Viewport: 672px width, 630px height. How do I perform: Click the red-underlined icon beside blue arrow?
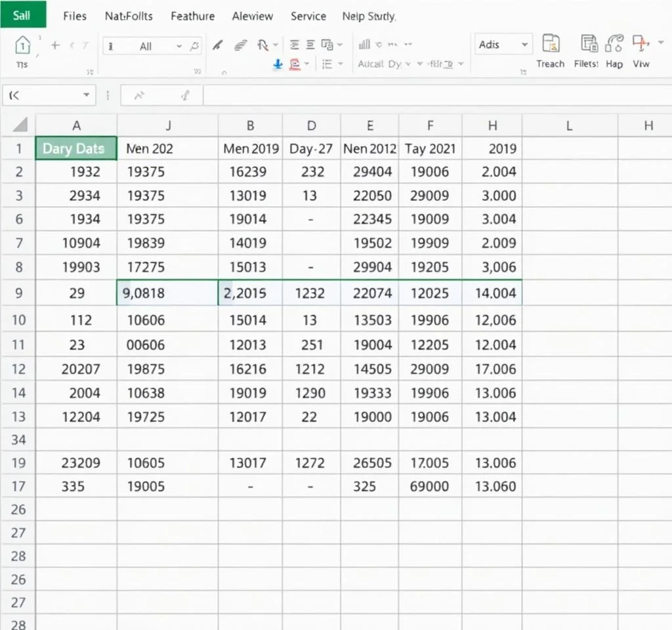point(295,64)
